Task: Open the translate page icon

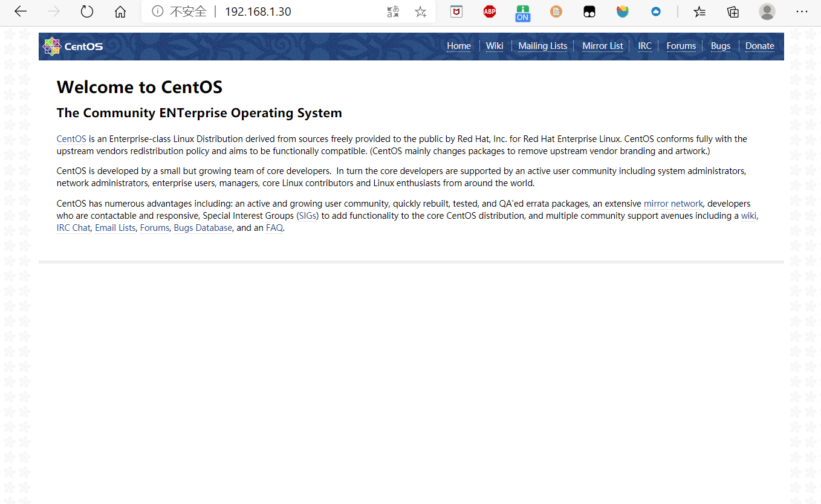Action: pyautogui.click(x=393, y=11)
